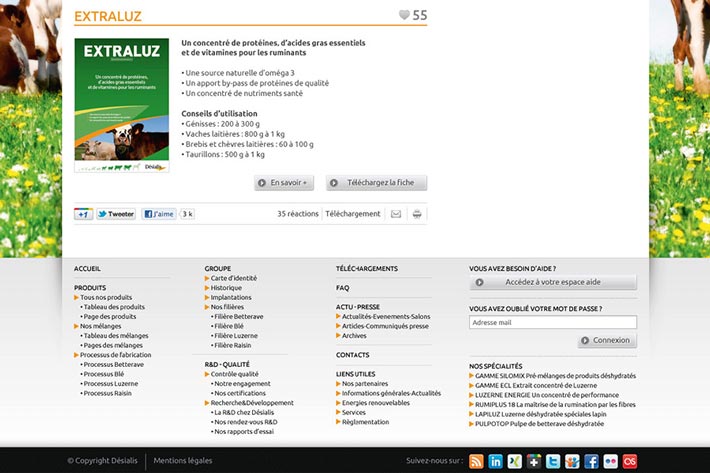The image size is (710, 473).
Task: Go to ACCUEIL in footer menu
Action: tap(87, 268)
